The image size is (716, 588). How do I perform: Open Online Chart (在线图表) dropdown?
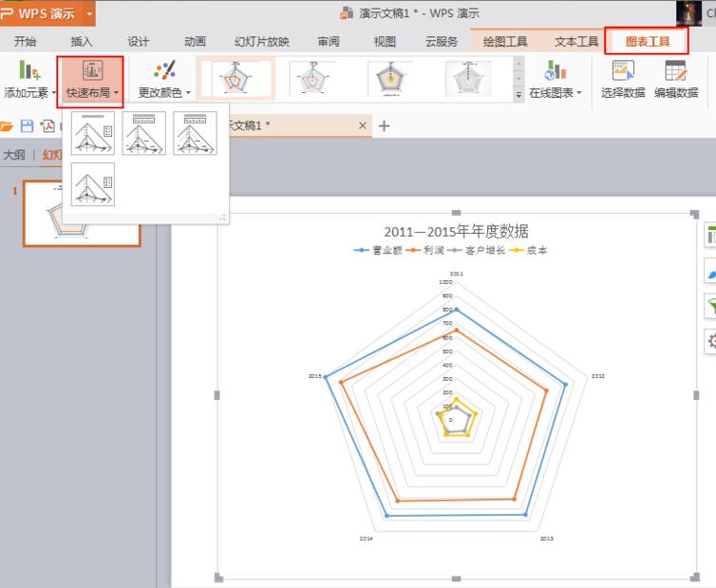click(x=555, y=81)
